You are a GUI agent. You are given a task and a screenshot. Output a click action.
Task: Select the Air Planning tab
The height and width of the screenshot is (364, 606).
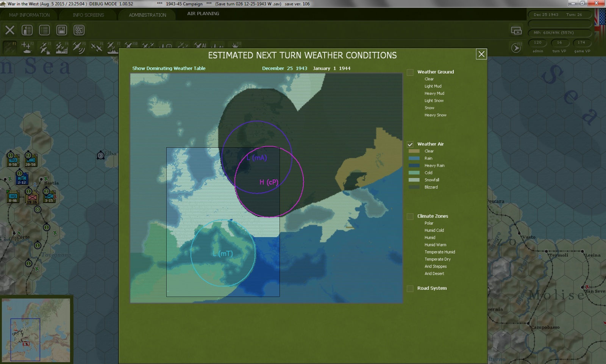(x=203, y=14)
